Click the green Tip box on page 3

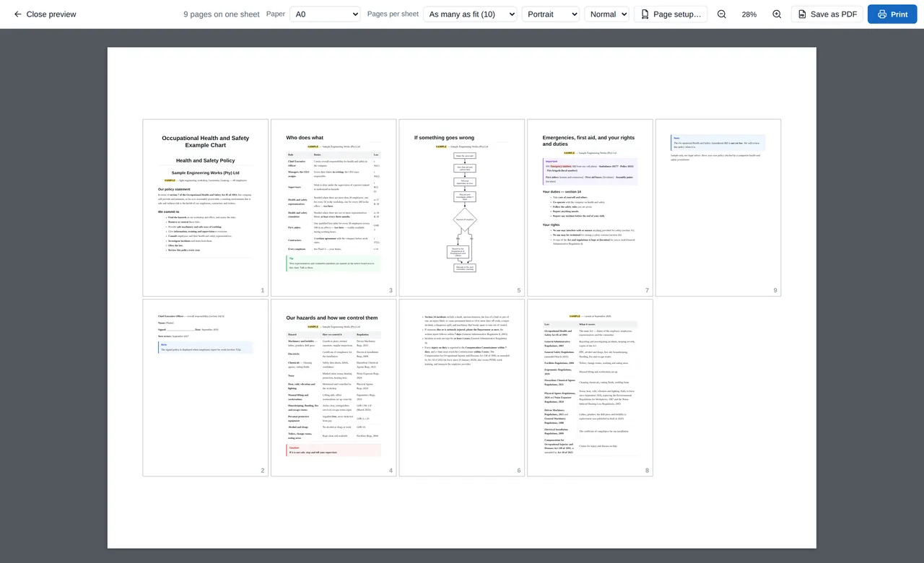pyautogui.click(x=334, y=263)
